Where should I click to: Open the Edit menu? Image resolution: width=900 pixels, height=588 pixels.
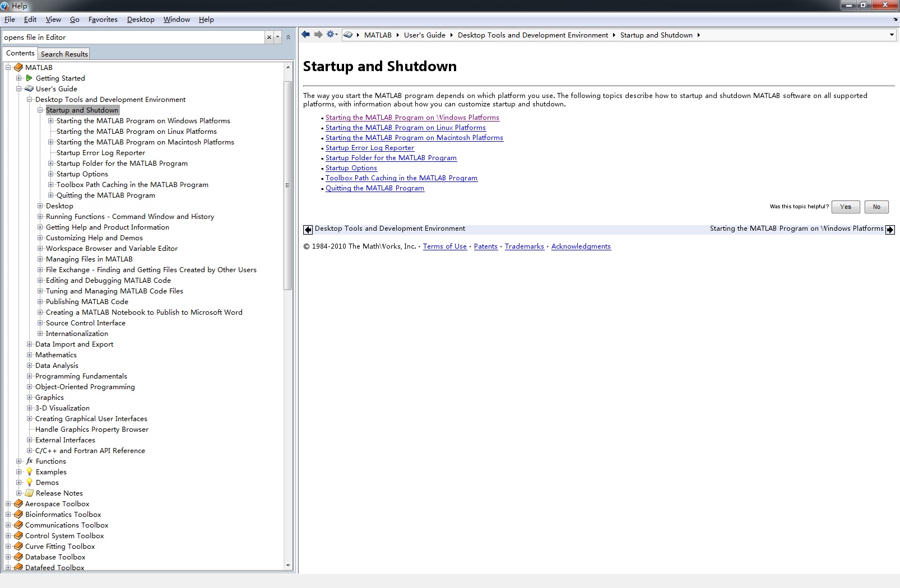30,19
